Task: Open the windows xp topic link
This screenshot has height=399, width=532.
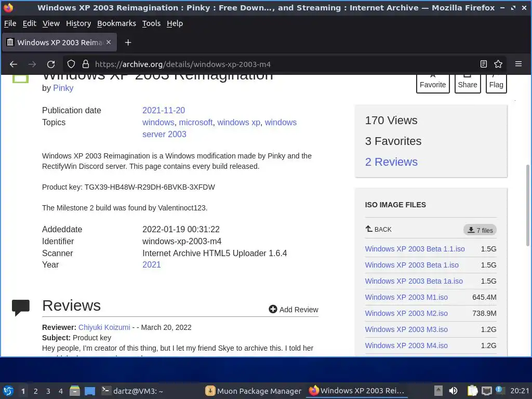Action: click(239, 122)
